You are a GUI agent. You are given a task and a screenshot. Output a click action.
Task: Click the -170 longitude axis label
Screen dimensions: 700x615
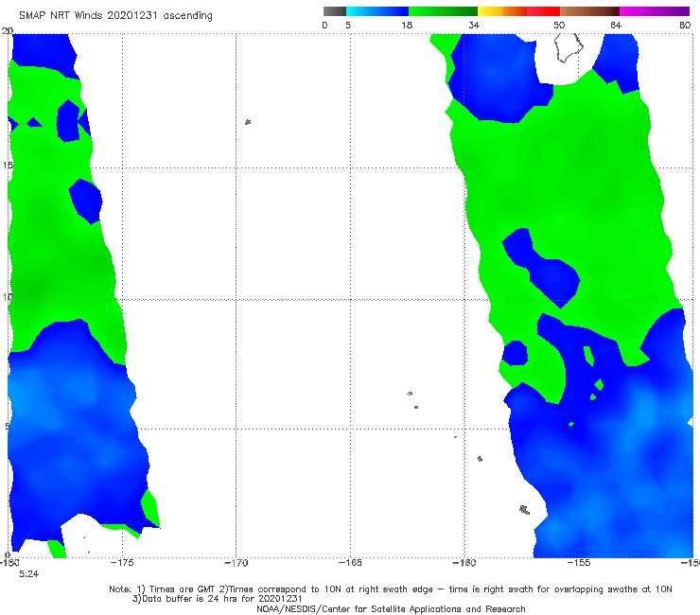point(236,563)
